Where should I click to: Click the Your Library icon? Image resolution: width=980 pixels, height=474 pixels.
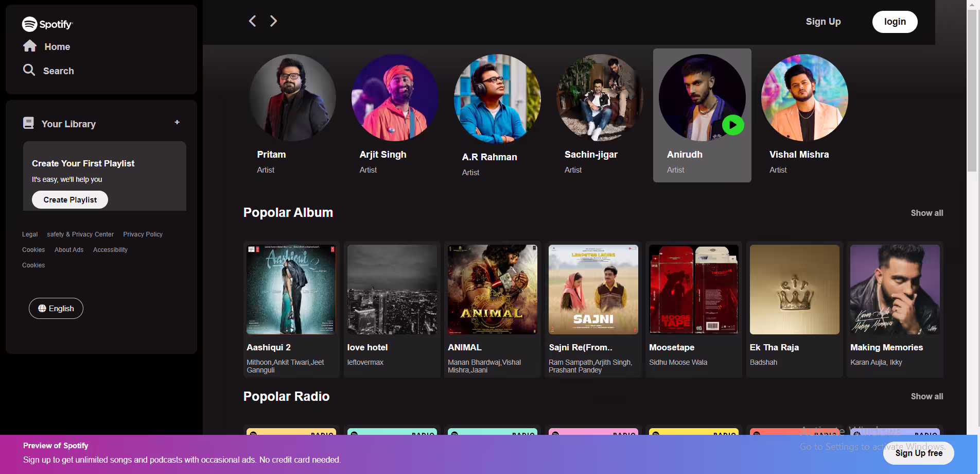[29, 123]
